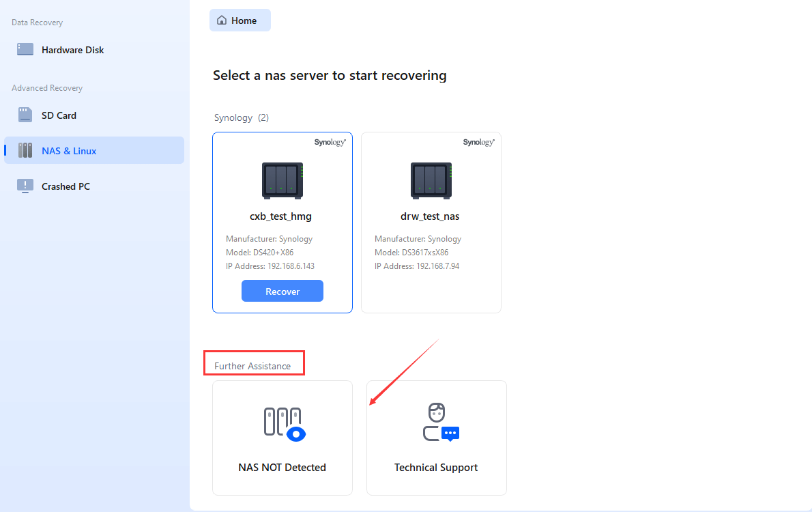This screenshot has height=512, width=812.
Task: Open the NAS NOT Detected help card
Action: coord(282,438)
